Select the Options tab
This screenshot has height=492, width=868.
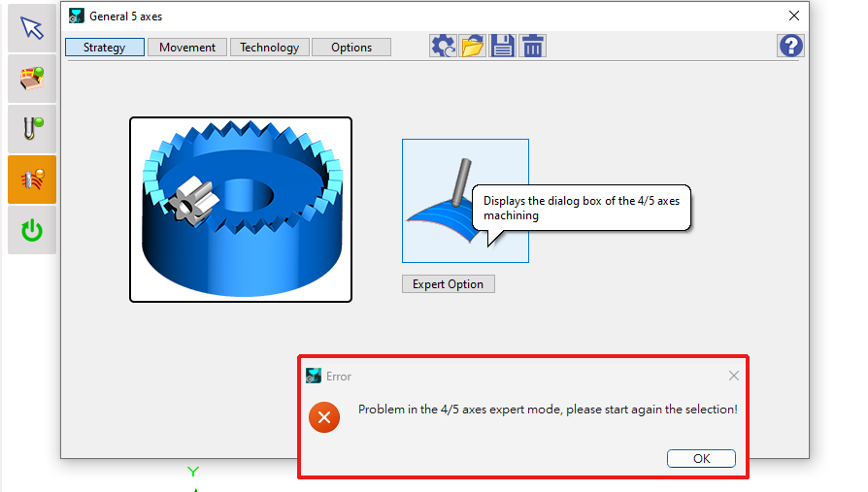click(x=351, y=48)
